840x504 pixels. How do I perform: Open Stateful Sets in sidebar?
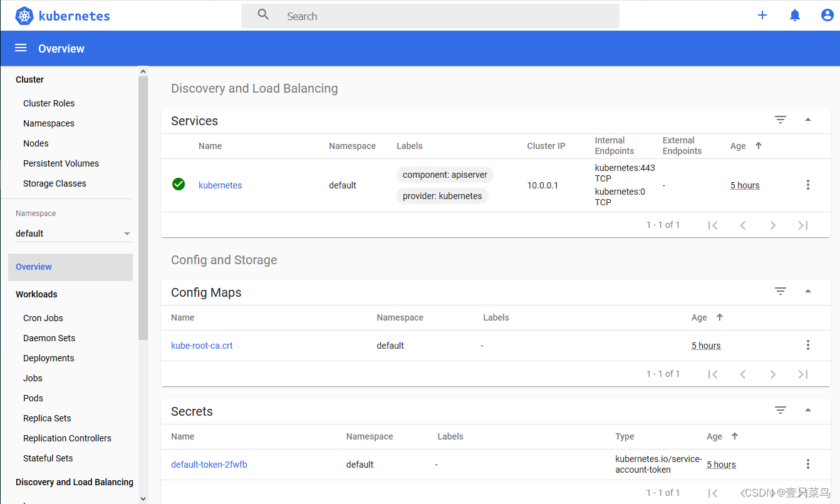[48, 458]
